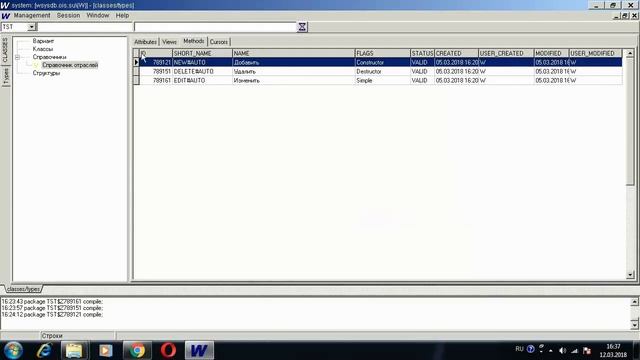Restore the inner MDI child window
Screen dimensions: 640x360
(625, 16)
